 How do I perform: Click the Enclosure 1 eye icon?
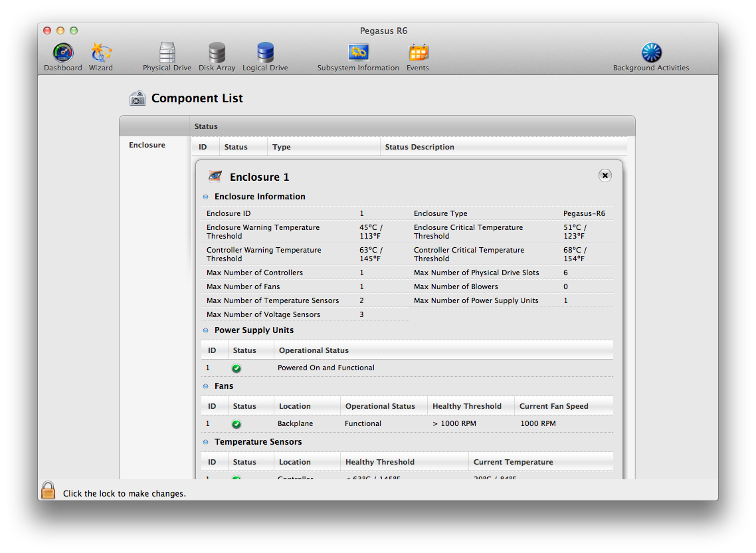click(x=215, y=176)
